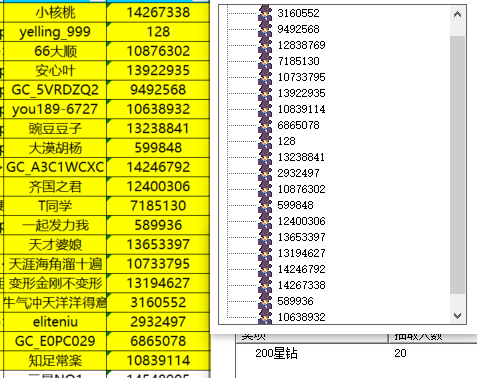Screen dimensions: 477x378
Task: Select tree entry 14246792 in the list
Action: pos(302,269)
